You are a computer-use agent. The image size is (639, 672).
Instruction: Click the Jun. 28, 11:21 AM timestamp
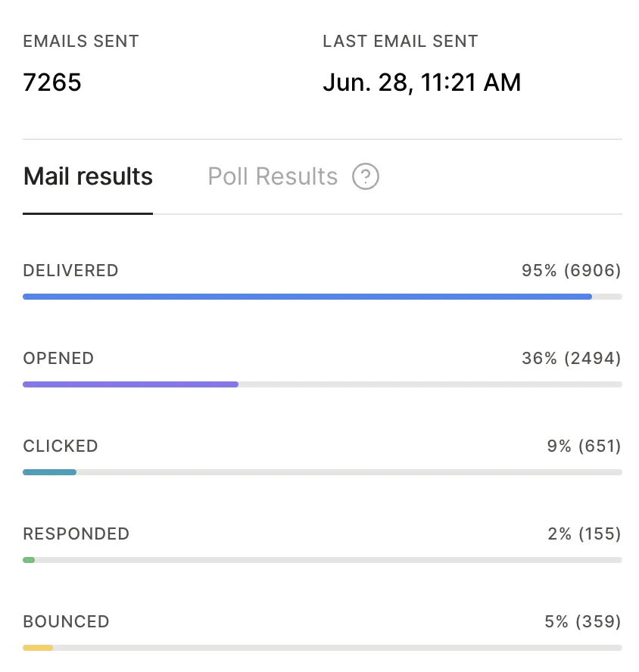(x=422, y=82)
